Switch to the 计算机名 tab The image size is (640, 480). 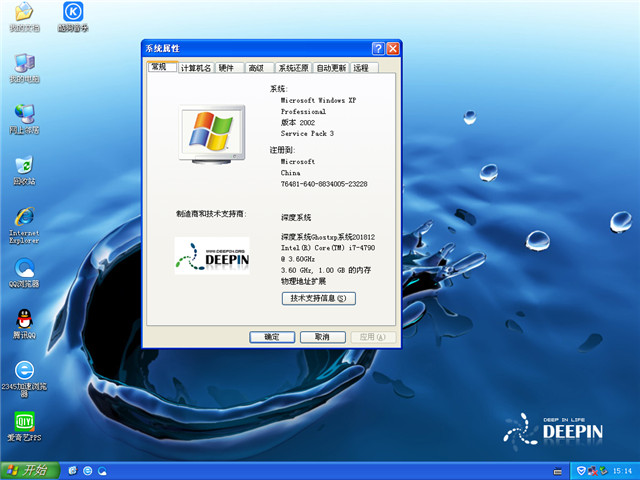pyautogui.click(x=196, y=68)
